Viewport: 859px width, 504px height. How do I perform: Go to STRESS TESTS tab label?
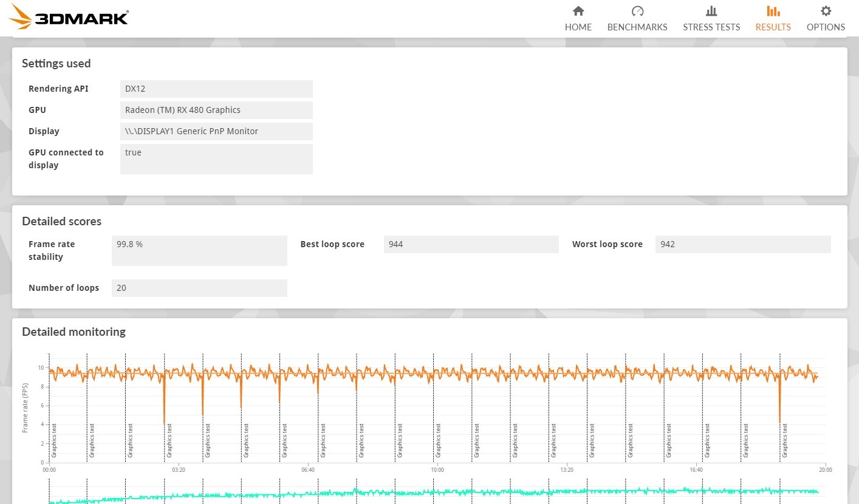(711, 27)
